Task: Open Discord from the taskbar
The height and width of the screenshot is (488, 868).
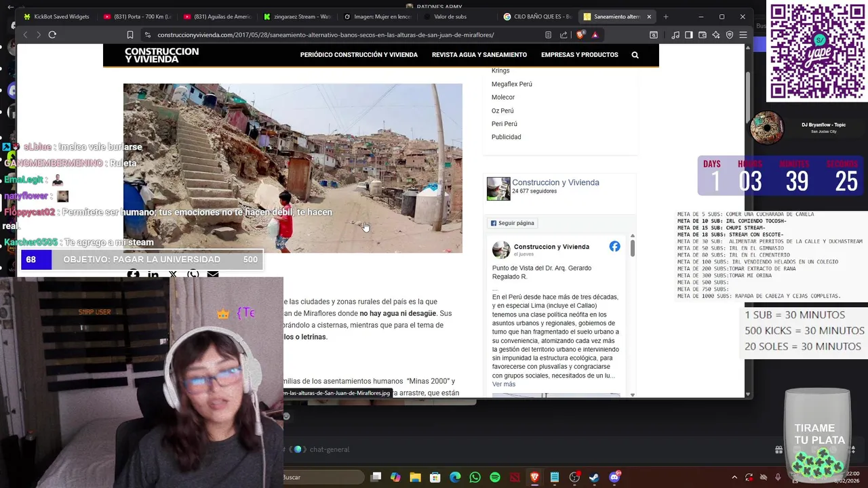Action: tap(614, 477)
